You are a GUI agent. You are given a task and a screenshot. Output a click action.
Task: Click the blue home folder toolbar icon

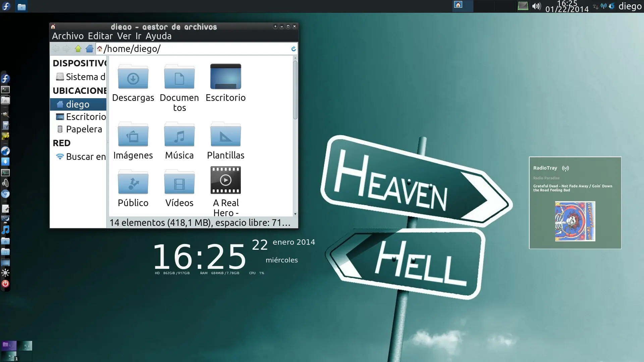[x=89, y=49]
